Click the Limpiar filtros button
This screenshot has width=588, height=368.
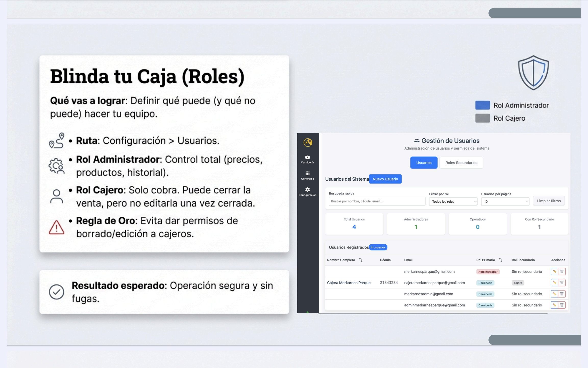(549, 201)
